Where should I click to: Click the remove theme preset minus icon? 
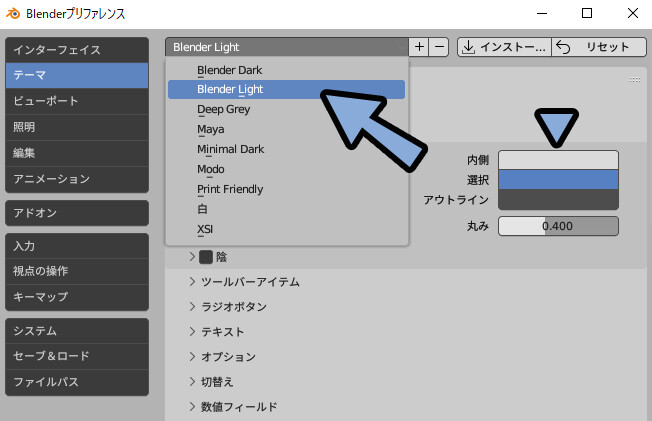439,47
